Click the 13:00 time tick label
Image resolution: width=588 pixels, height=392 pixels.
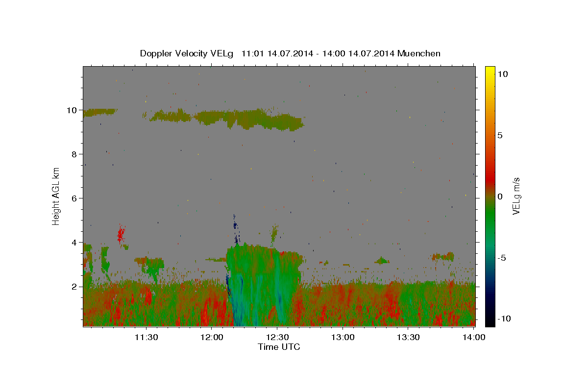click(343, 337)
